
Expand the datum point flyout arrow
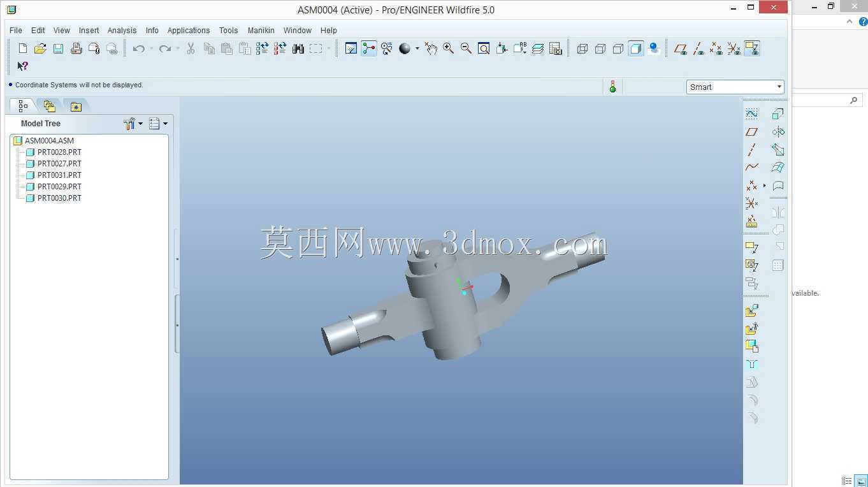(x=765, y=185)
